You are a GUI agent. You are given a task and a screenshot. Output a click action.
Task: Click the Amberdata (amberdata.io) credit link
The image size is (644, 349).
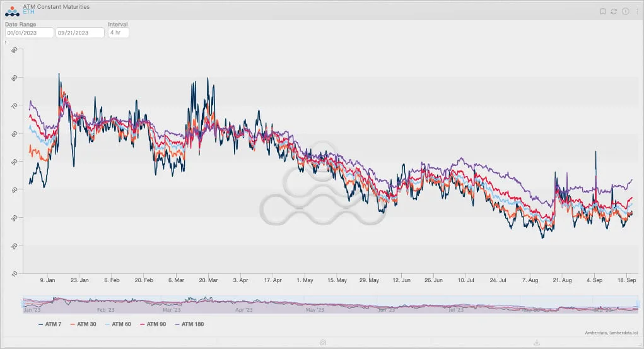[612, 333]
